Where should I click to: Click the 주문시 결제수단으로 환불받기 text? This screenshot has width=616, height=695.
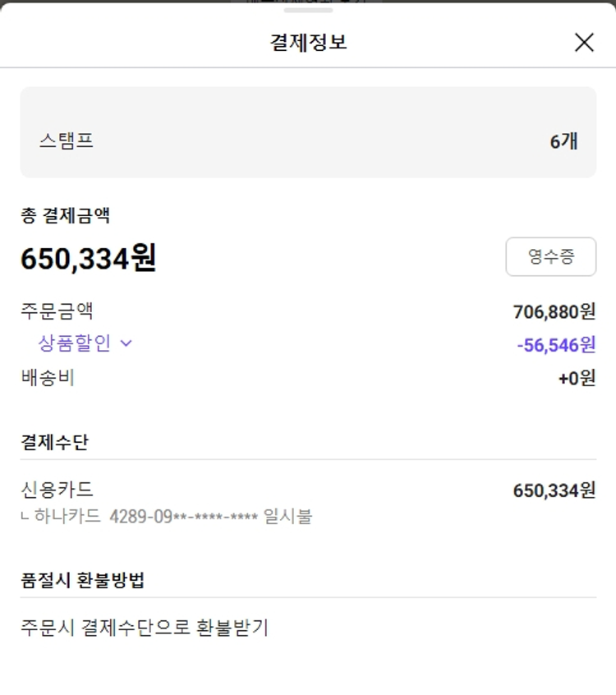tap(144, 628)
